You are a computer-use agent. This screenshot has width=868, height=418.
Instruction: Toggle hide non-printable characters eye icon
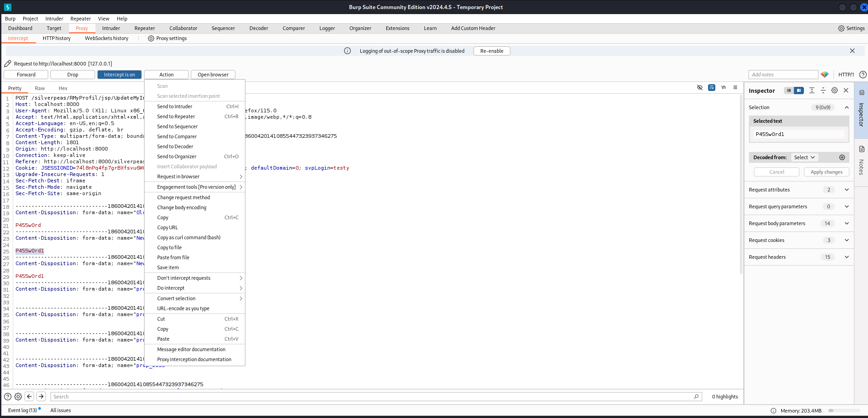[700, 87]
